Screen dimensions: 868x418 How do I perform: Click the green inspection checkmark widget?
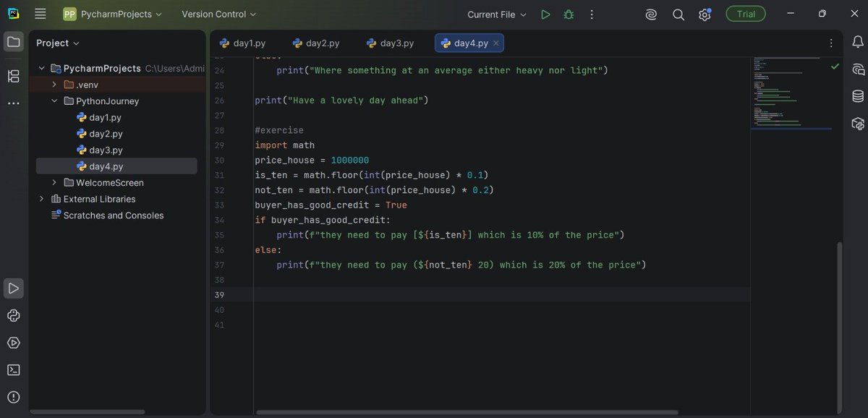835,66
